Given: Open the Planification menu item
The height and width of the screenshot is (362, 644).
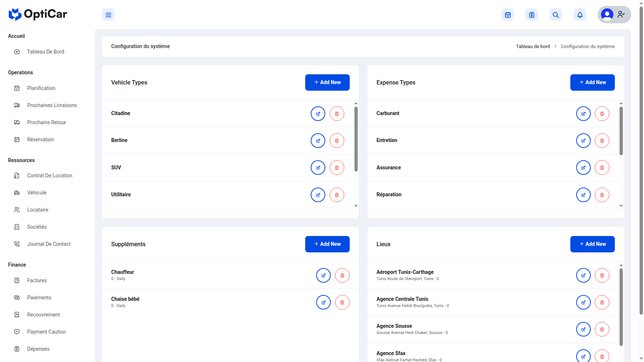Looking at the screenshot, I should 41,88.
